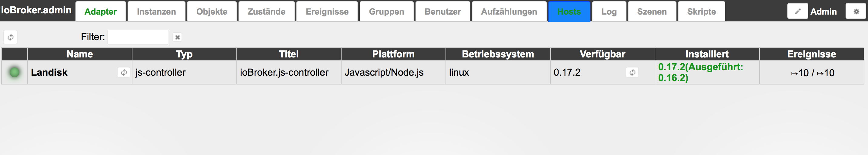Open the settings gear icon

tap(856, 12)
